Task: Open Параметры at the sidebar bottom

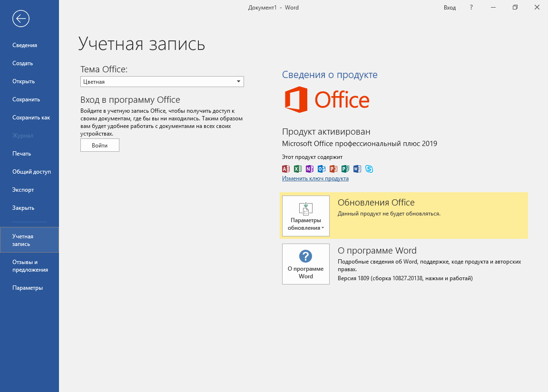Action: [x=28, y=288]
